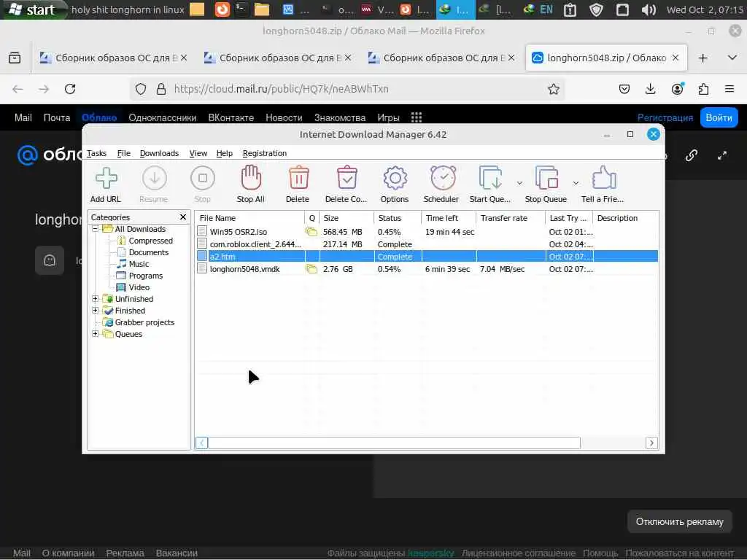The height and width of the screenshot is (560, 747).
Task: Expand the Finished category
Action: pyautogui.click(x=96, y=311)
